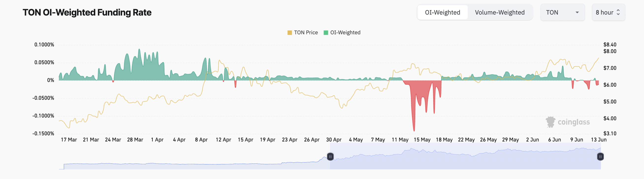
Task: Click the left range slider handle
Action: pos(330,157)
